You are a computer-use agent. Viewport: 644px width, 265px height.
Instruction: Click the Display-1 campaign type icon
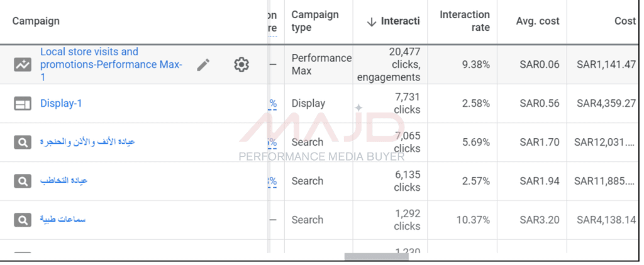[22, 104]
